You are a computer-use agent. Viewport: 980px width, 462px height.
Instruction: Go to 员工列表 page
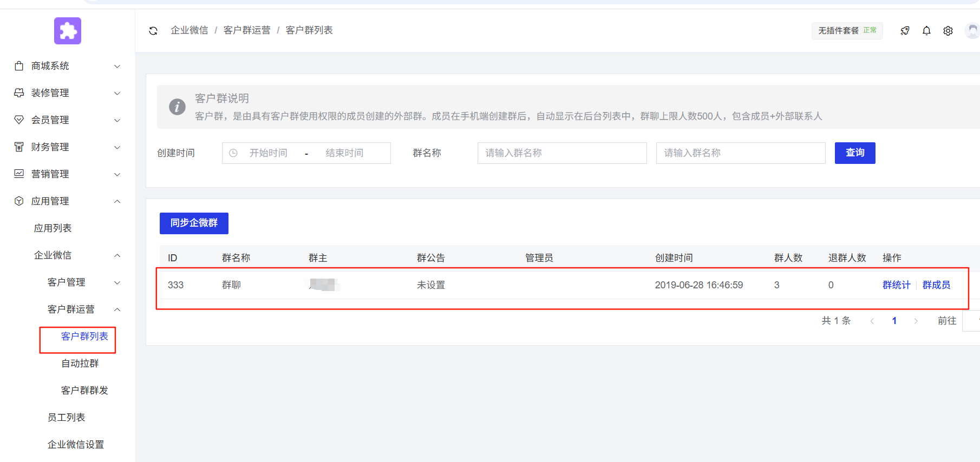66,418
